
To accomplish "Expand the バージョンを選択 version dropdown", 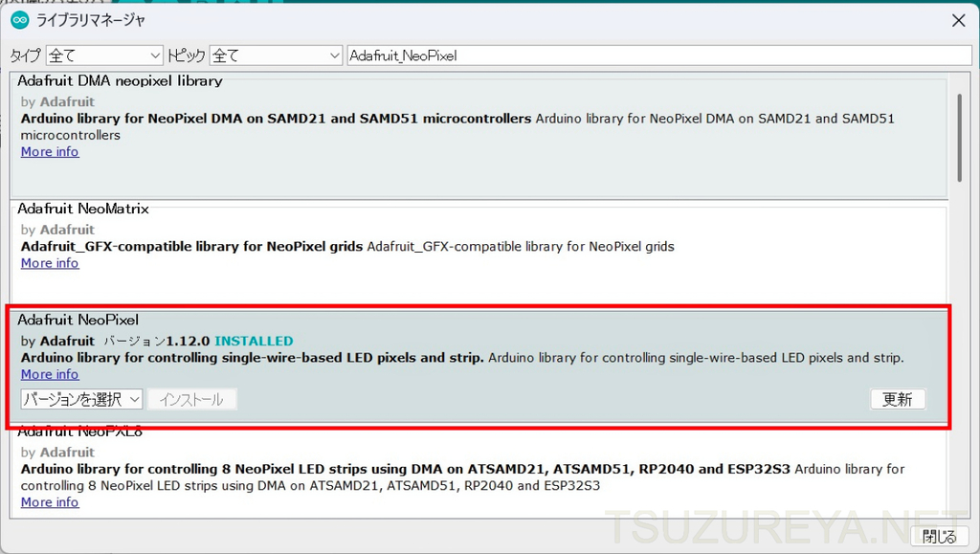I will click(82, 399).
